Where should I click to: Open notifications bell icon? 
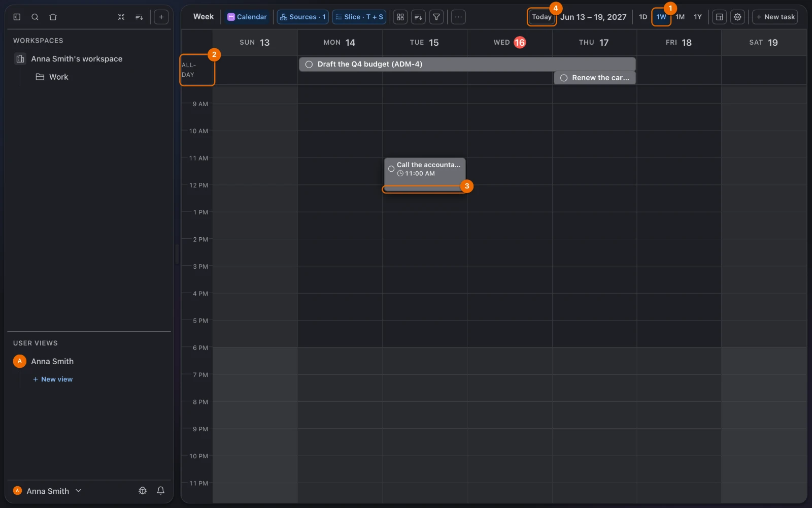coord(160,491)
